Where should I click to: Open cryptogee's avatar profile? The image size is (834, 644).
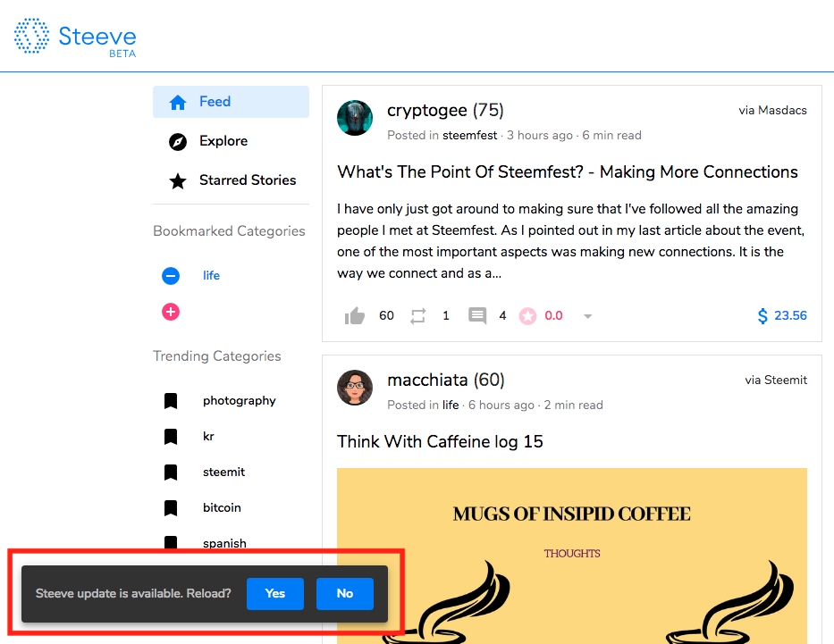tap(355, 117)
